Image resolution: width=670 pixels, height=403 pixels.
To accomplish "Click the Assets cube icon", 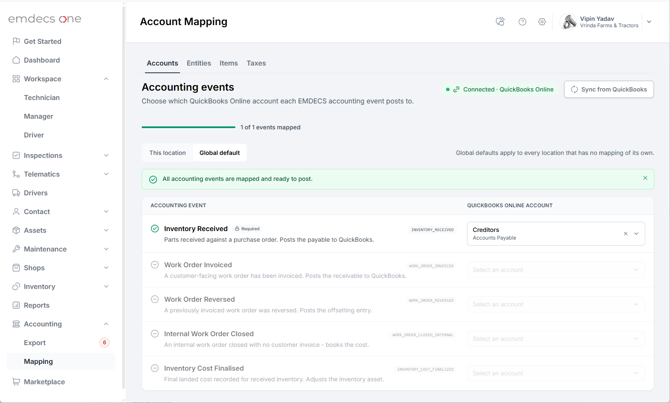I will pos(16,230).
